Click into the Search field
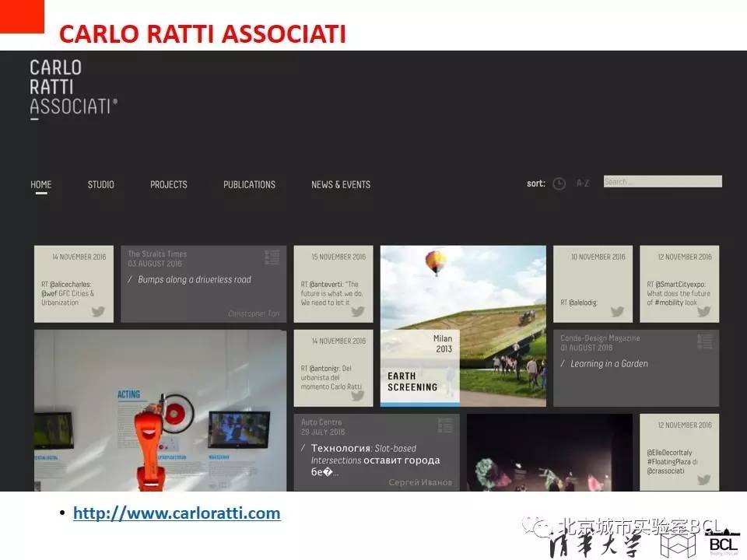This screenshot has height=560, width=747. coord(663,181)
